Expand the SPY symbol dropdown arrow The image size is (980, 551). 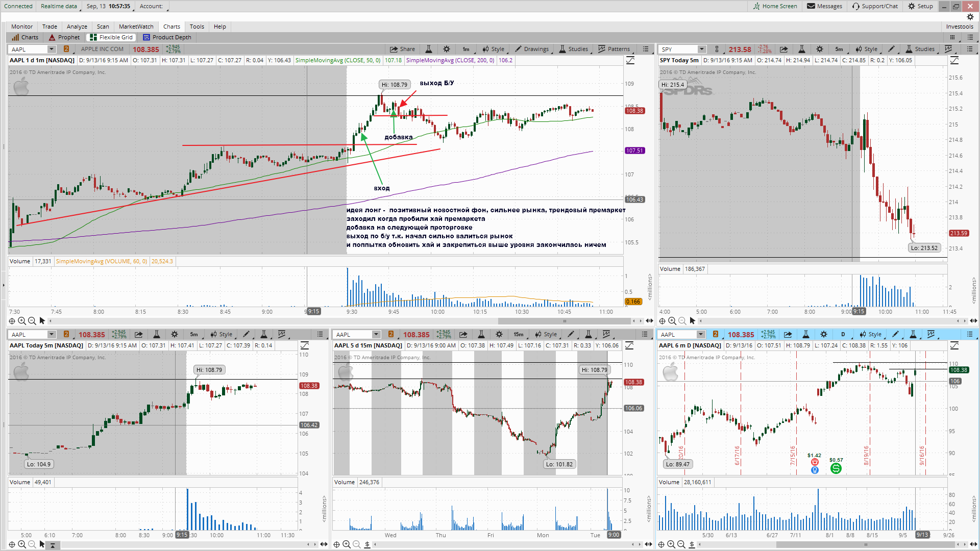tap(702, 49)
